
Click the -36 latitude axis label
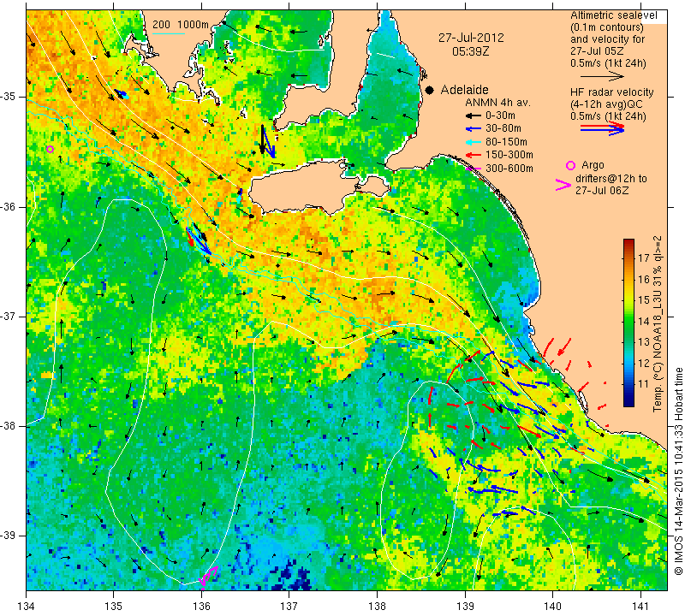[9, 206]
